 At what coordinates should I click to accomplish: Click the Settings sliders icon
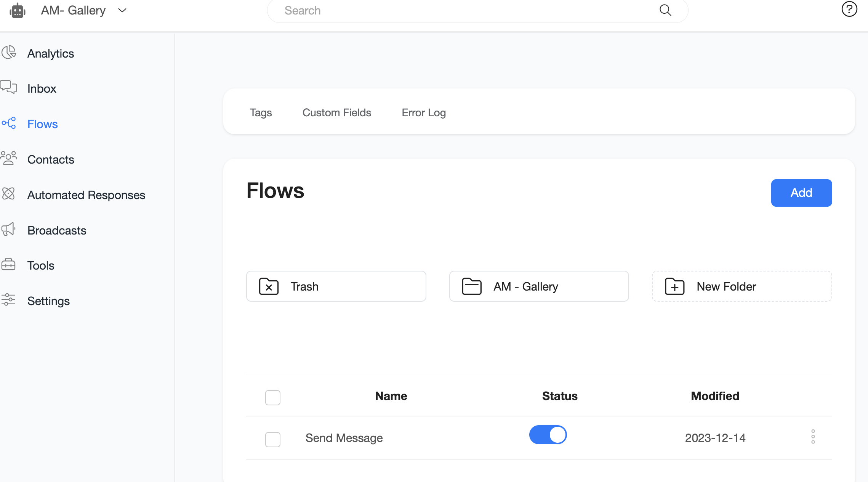[x=8, y=300]
